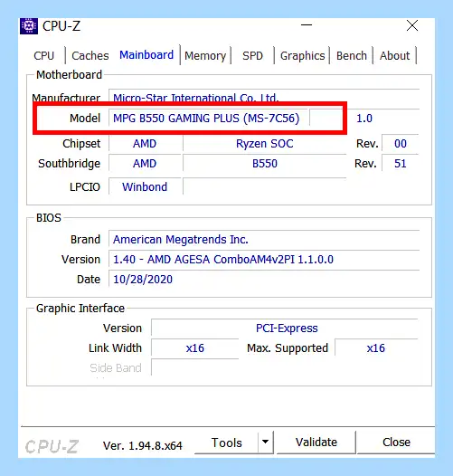The width and height of the screenshot is (453, 476).
Task: Click the model revision value 1.0
Action: pyautogui.click(x=364, y=119)
